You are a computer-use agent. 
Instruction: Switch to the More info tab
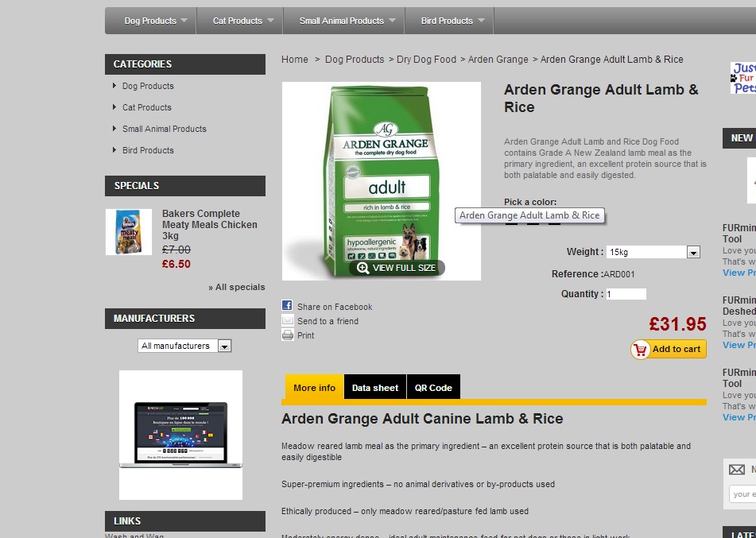[x=314, y=388]
